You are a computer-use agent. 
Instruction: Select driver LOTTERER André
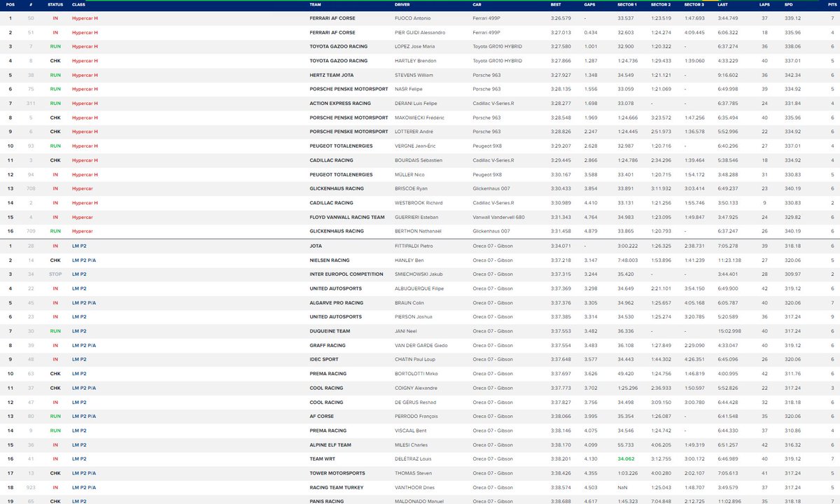pos(413,132)
